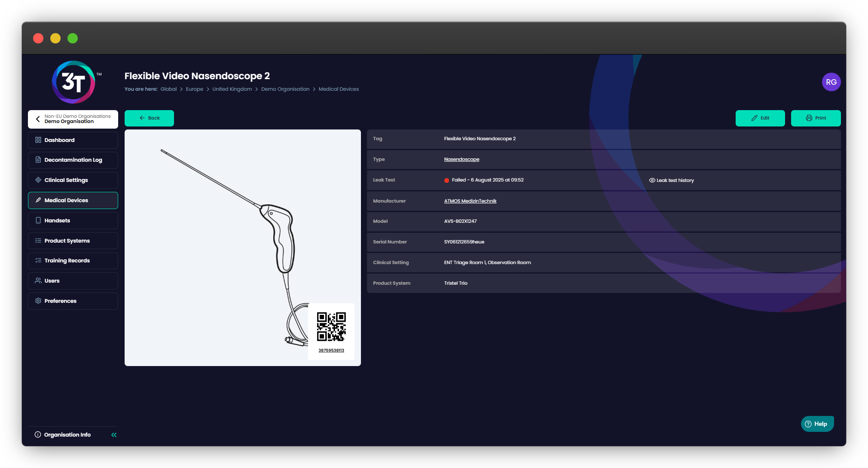Click the Decontamination Log document icon
This screenshot has height=468, width=868.
[38, 160]
